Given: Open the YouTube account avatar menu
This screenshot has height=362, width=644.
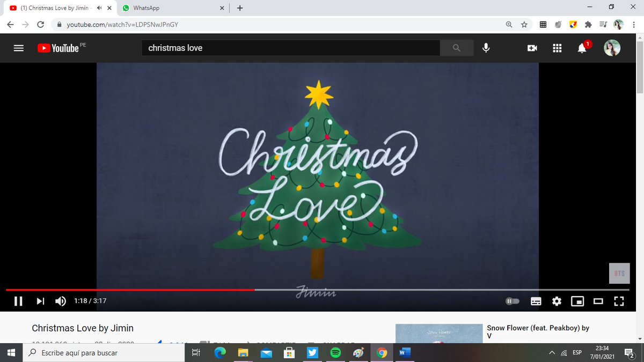Looking at the screenshot, I should [x=612, y=48].
